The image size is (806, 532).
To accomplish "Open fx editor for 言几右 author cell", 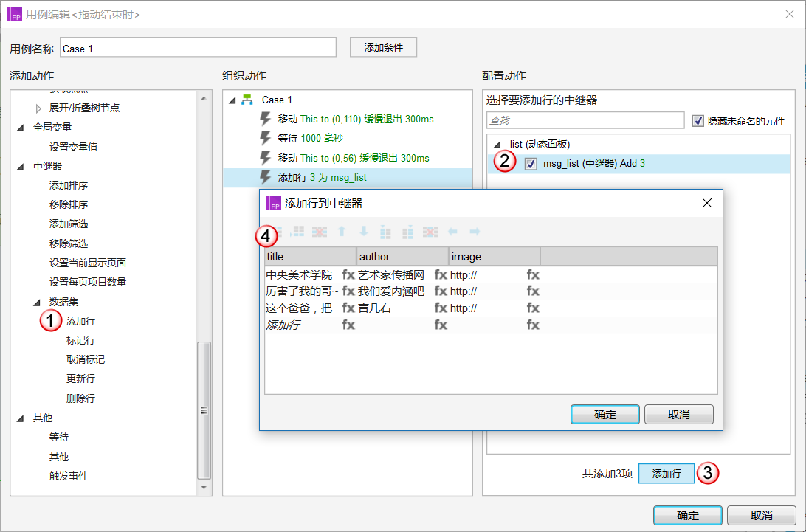I will [441, 308].
